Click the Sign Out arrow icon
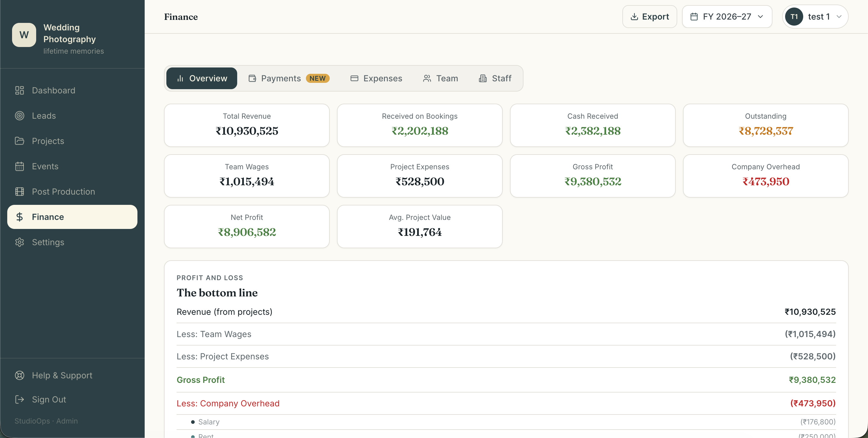 point(20,399)
